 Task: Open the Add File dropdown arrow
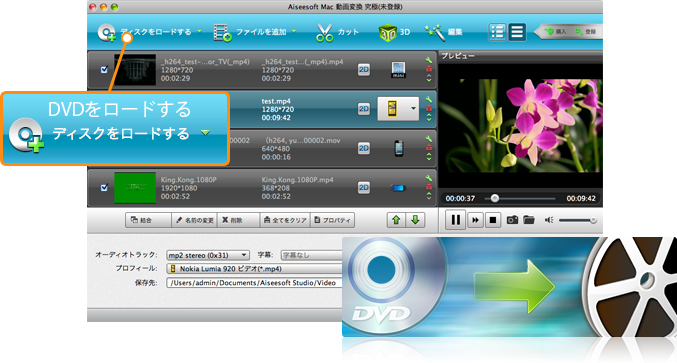[x=294, y=31]
